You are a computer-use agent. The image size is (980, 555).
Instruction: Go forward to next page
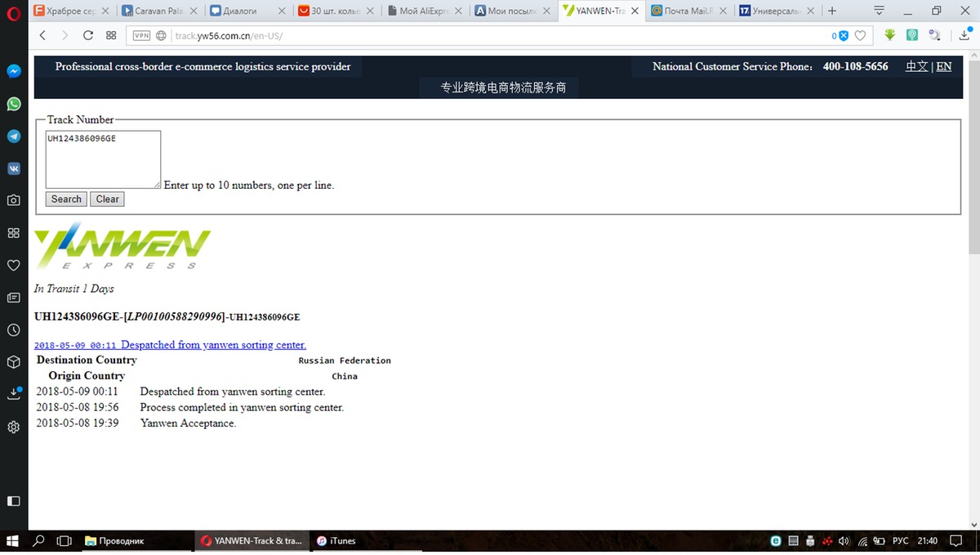click(x=65, y=35)
